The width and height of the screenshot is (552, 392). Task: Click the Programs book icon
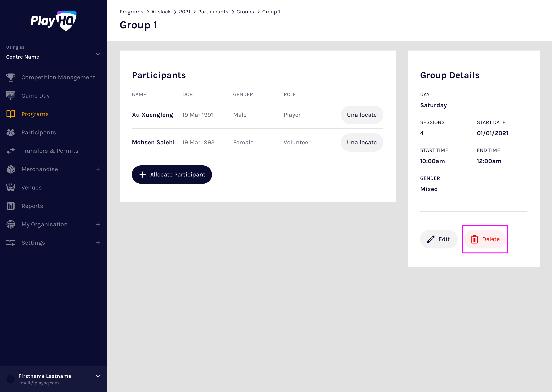[x=11, y=114]
